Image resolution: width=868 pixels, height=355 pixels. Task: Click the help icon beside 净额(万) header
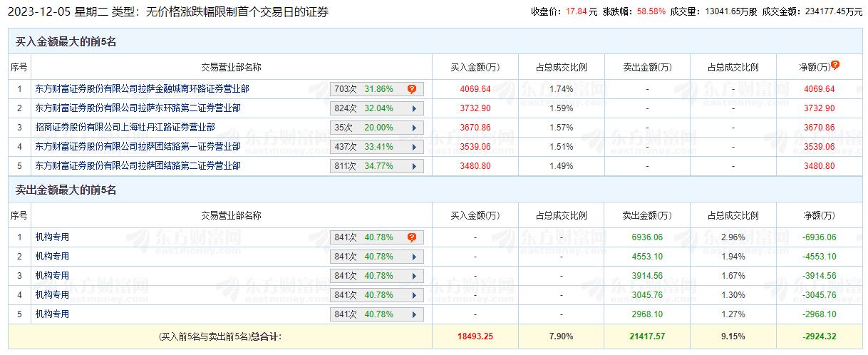coord(835,65)
